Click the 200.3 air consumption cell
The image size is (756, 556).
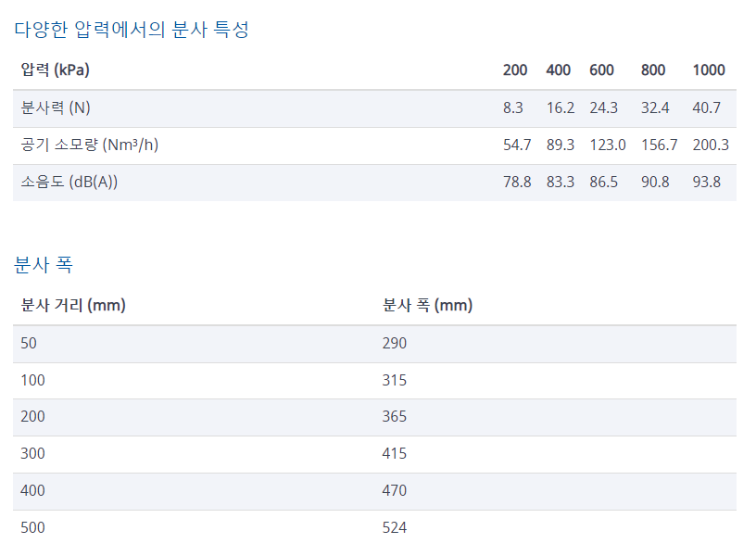click(x=711, y=145)
